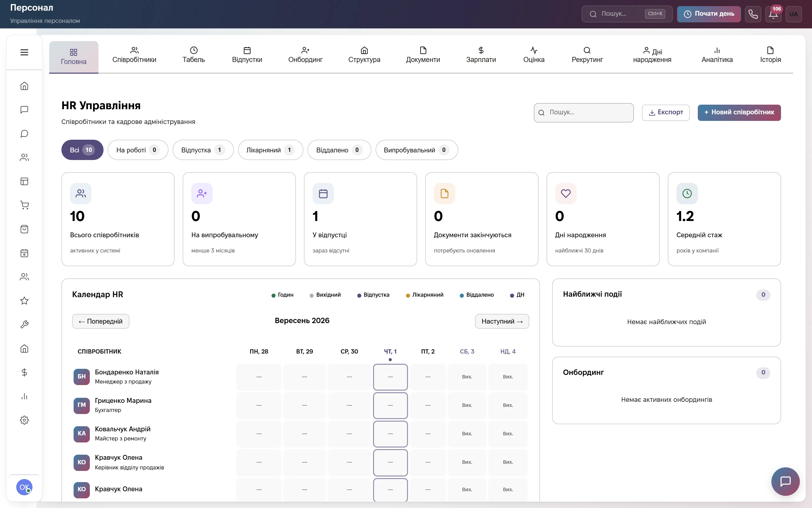This screenshot has width=812, height=508.
Task: Open the Зарплати tab
Action: click(x=481, y=55)
